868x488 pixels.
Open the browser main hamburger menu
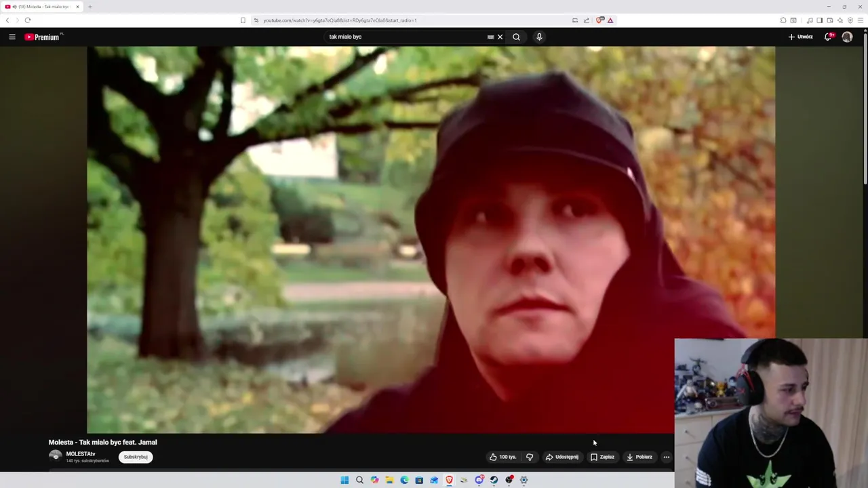point(861,20)
